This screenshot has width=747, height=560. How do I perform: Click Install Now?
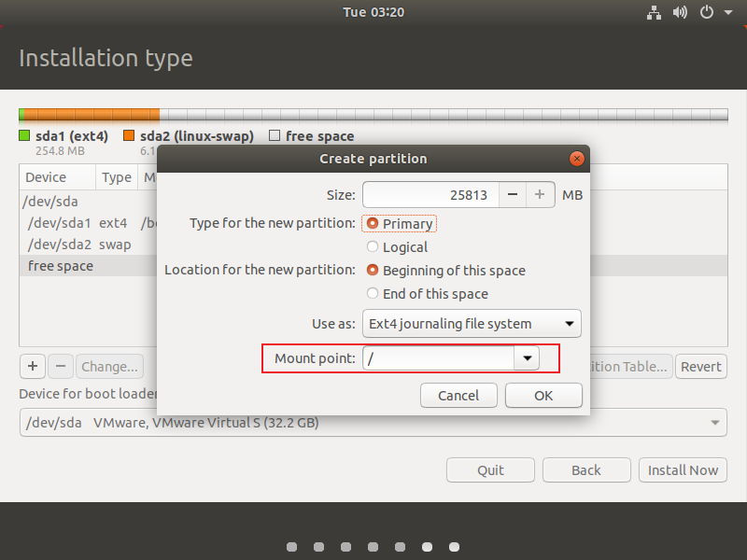[683, 470]
